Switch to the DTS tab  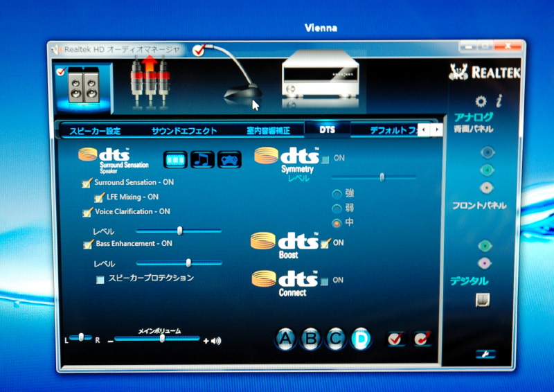pos(327,130)
